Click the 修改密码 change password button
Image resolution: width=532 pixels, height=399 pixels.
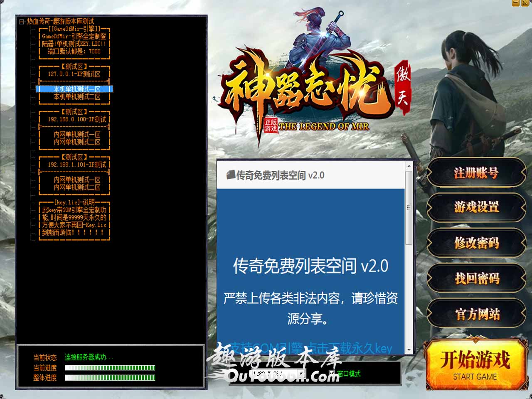476,243
